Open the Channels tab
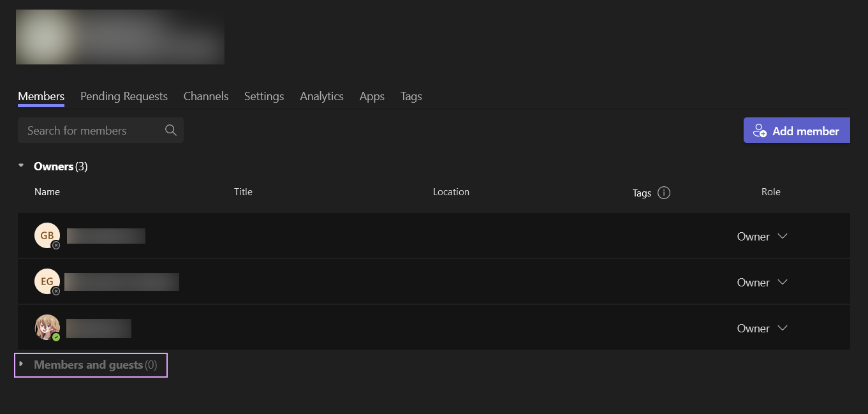Image resolution: width=868 pixels, height=414 pixels. point(206,96)
